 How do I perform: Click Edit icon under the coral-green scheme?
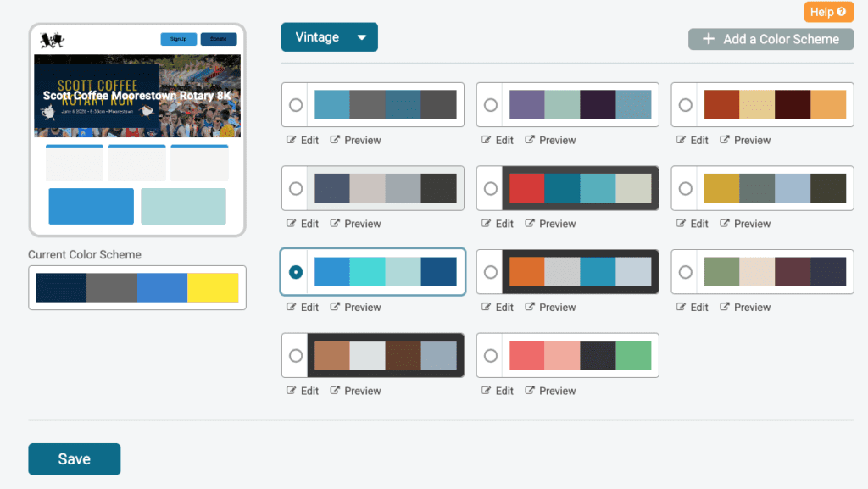coord(487,391)
